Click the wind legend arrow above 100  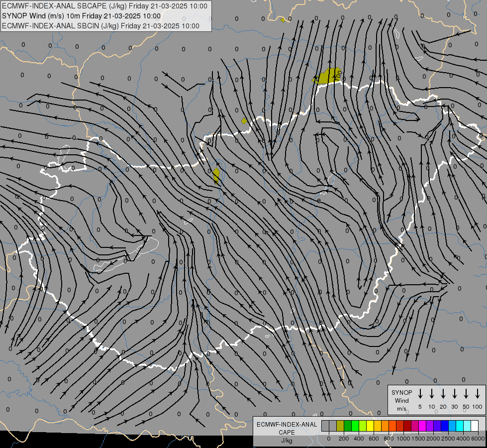[478, 394]
